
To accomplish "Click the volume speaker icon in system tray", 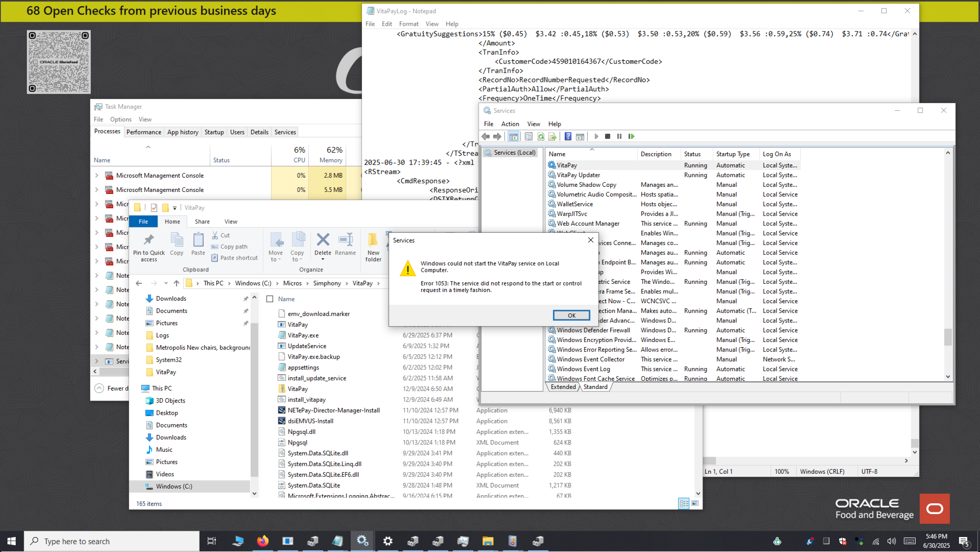I will pos(891,541).
